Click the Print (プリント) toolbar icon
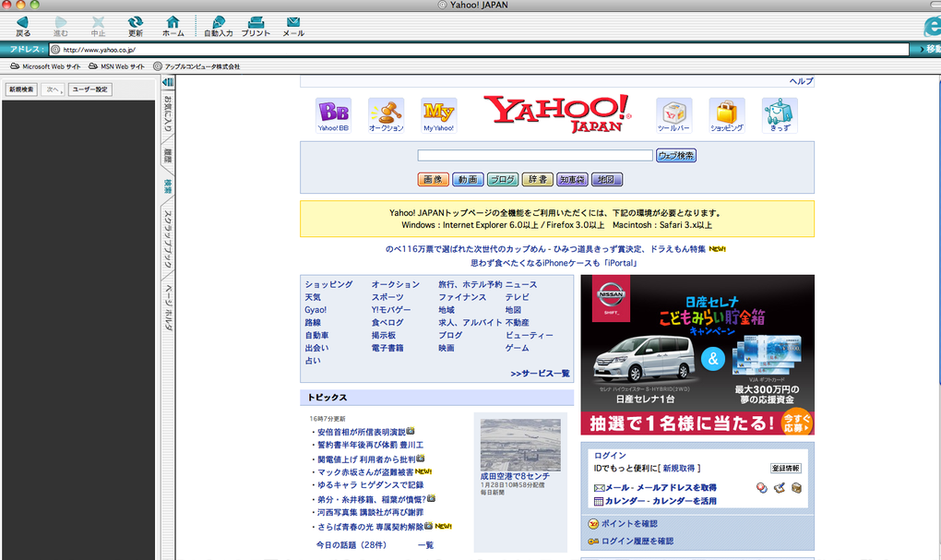941x560 pixels. pyautogui.click(x=256, y=27)
